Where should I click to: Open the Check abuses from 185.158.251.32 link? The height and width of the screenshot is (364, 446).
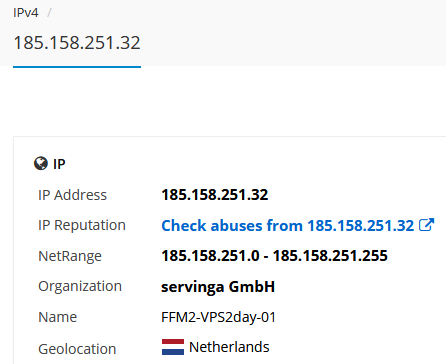287,226
